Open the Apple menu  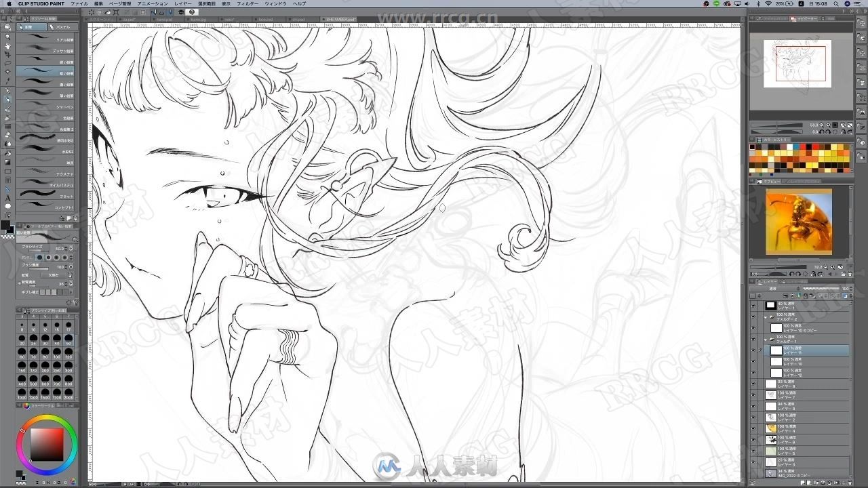(x=9, y=3)
